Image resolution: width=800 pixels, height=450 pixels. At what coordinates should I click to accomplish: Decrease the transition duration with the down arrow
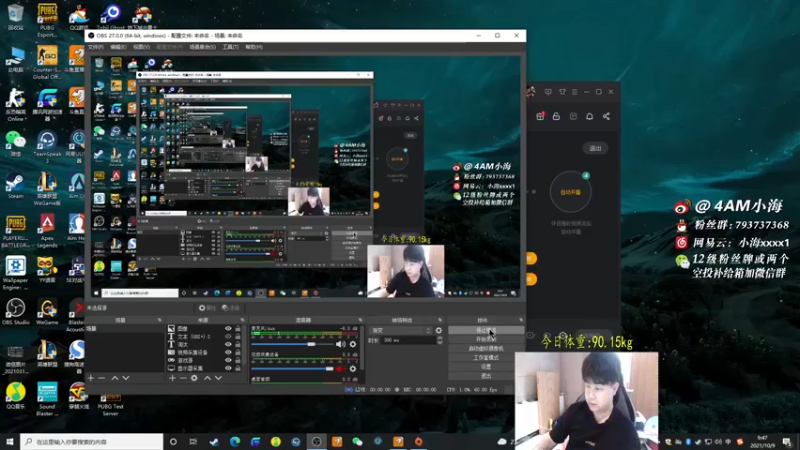coord(440,342)
